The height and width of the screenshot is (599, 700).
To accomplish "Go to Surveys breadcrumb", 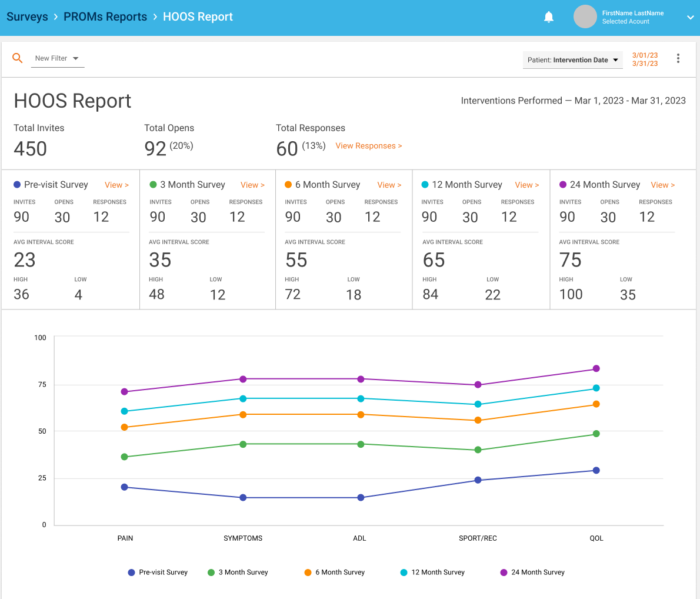I will (27, 17).
